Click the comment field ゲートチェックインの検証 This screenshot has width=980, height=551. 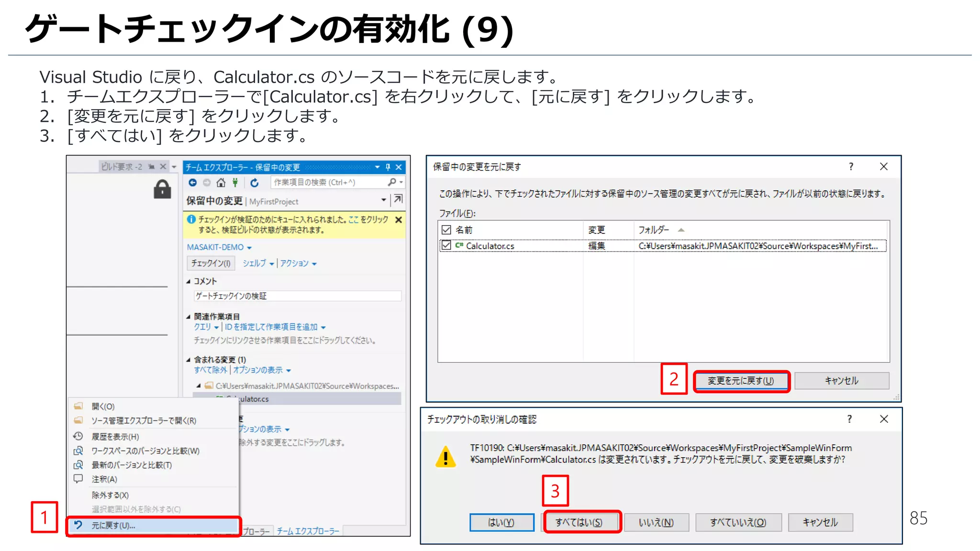tap(298, 296)
